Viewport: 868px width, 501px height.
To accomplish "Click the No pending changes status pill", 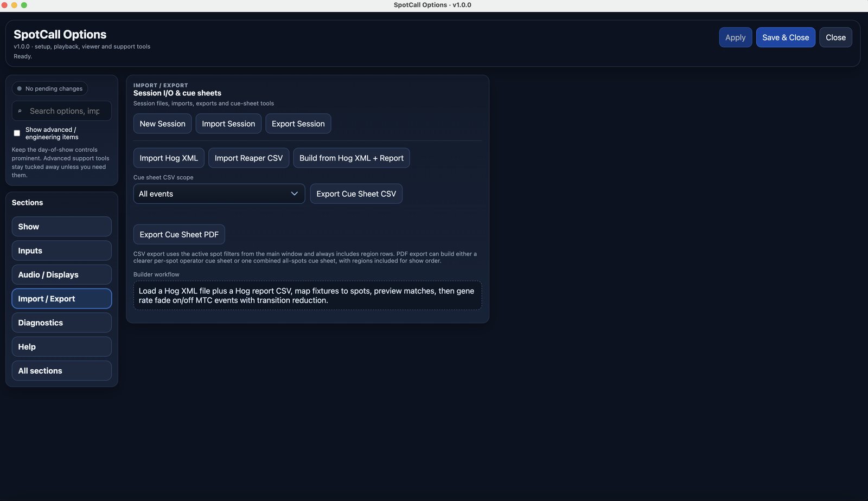I will 50,88.
